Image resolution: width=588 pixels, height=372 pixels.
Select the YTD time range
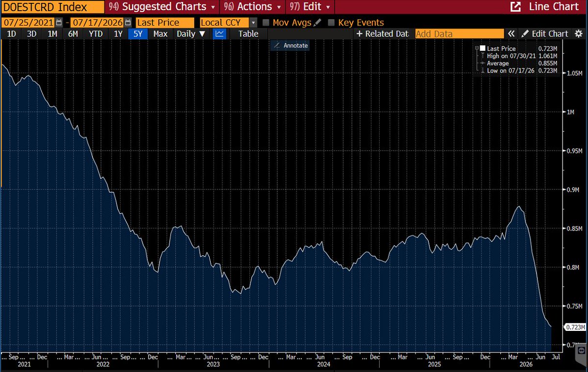[x=96, y=34]
